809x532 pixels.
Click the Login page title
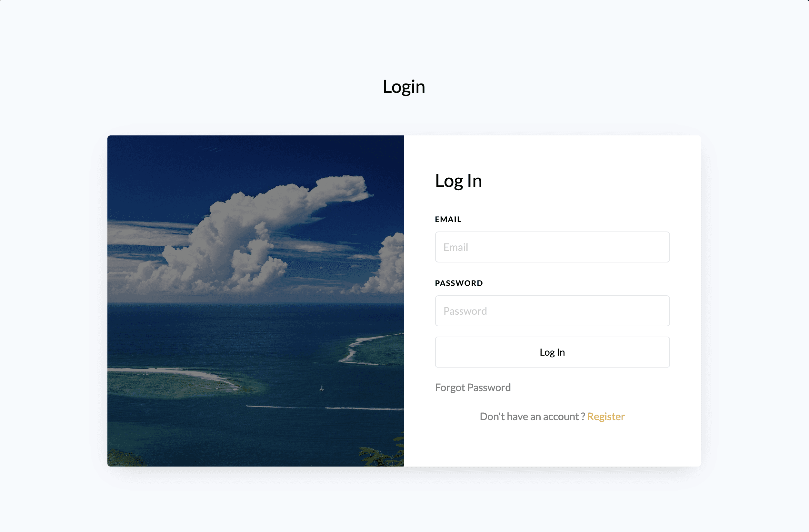coord(404,87)
